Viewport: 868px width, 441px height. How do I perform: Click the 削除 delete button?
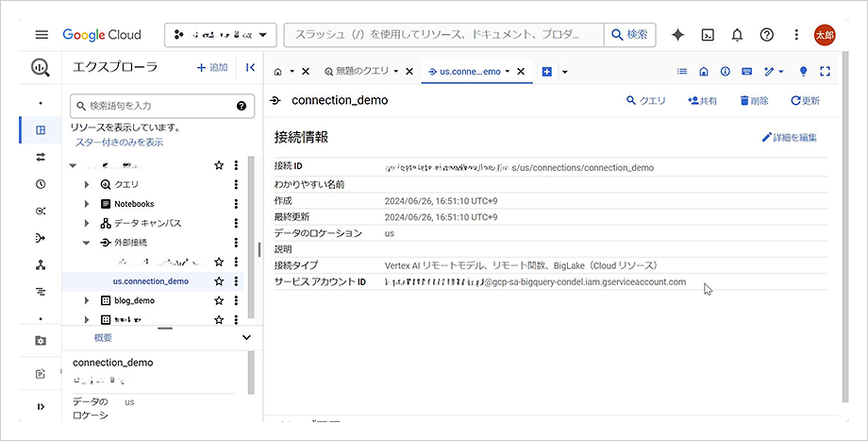tap(755, 101)
